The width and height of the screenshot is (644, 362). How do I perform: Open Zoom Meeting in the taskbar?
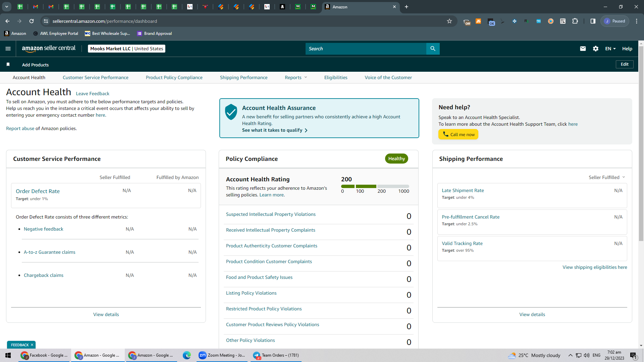coord(222,355)
